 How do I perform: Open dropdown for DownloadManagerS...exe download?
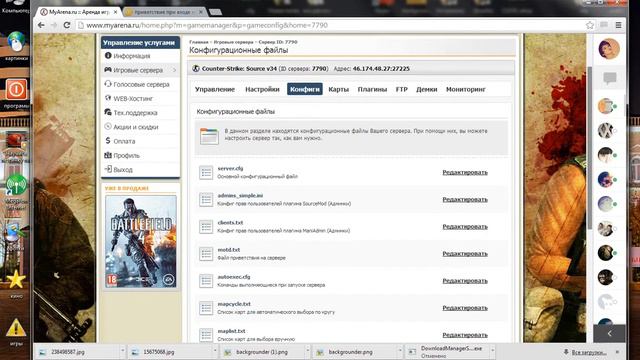(x=492, y=351)
